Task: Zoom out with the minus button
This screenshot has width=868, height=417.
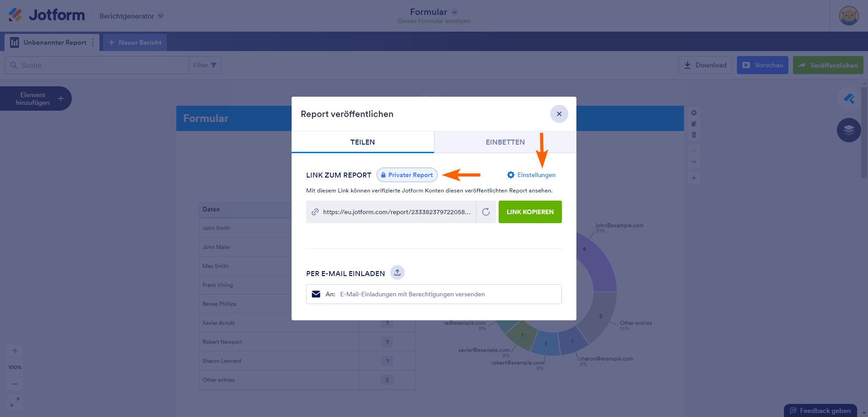Action: click(15, 384)
